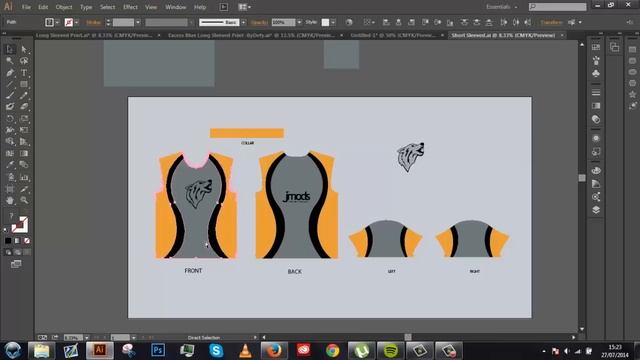This screenshot has width=640, height=360.
Task: Open the Stroke panel icon in dock
Action: click(596, 93)
